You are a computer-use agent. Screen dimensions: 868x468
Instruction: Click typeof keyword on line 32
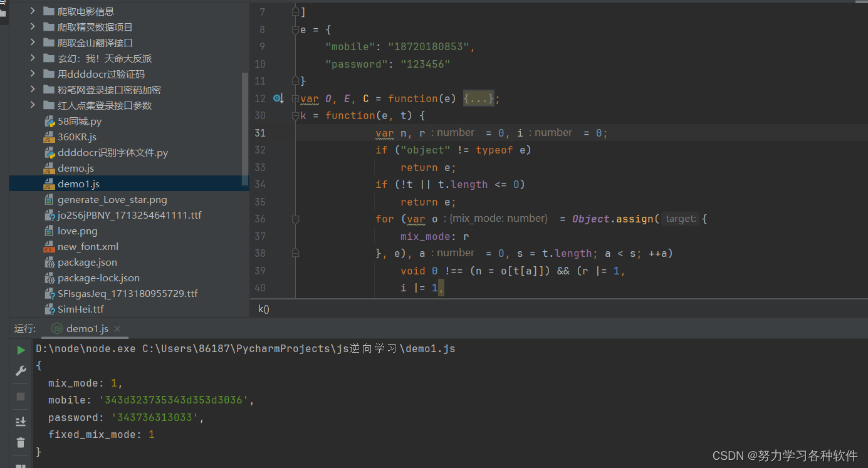(x=494, y=150)
